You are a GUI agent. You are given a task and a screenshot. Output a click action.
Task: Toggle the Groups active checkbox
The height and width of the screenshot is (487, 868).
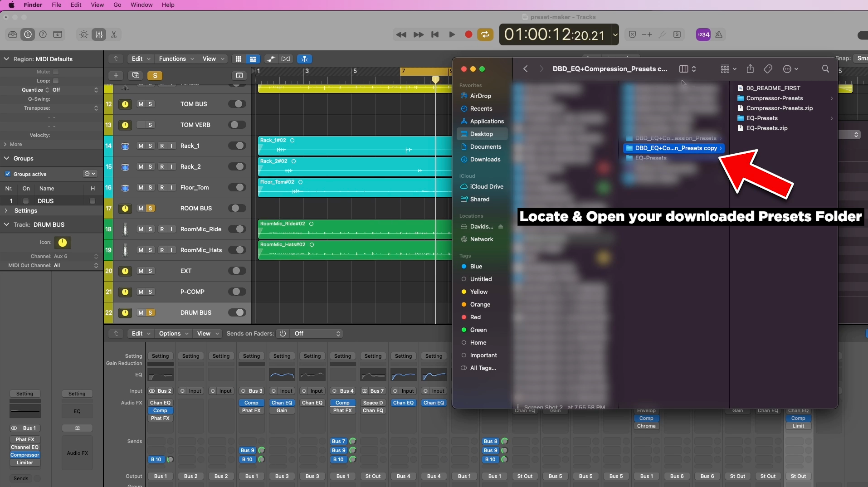(8, 174)
